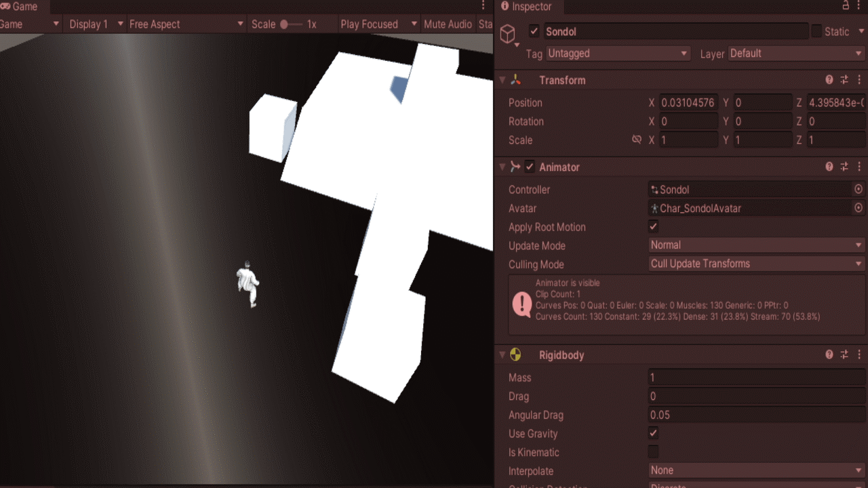Image resolution: width=868 pixels, height=488 pixels.
Task: Open the Free Aspect resolution dropdown
Action: [186, 24]
